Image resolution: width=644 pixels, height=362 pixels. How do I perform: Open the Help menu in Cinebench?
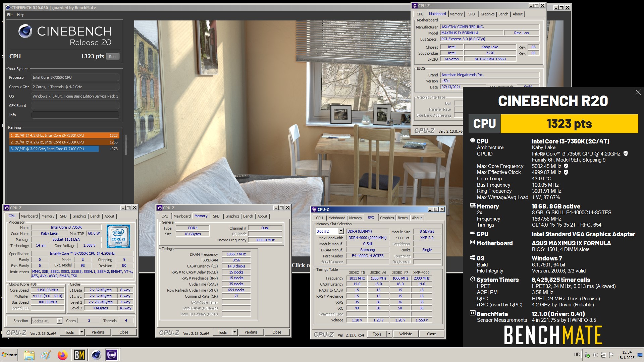(21, 15)
